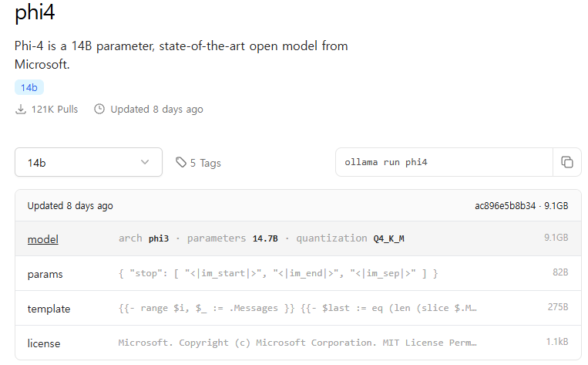Open the template file row
Viewport: 588px width, 365px height.
tap(49, 309)
